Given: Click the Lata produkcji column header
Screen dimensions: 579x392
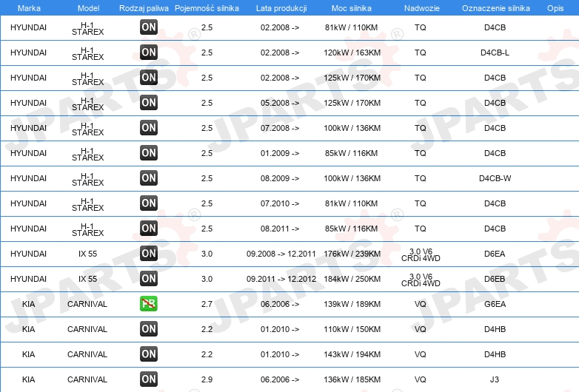Looking at the screenshot, I should pyautogui.click(x=281, y=8).
